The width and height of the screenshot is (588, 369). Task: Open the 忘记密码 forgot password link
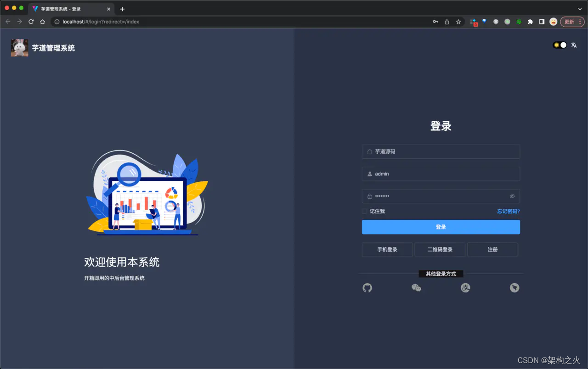tap(508, 211)
